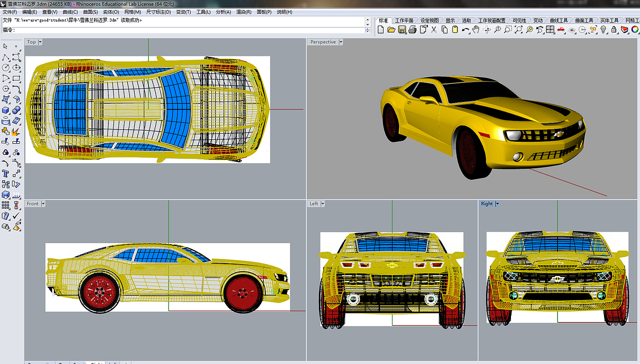Viewport: 640px width, 364px height.
Task: Select the Pan hand tool
Action: pos(475,30)
